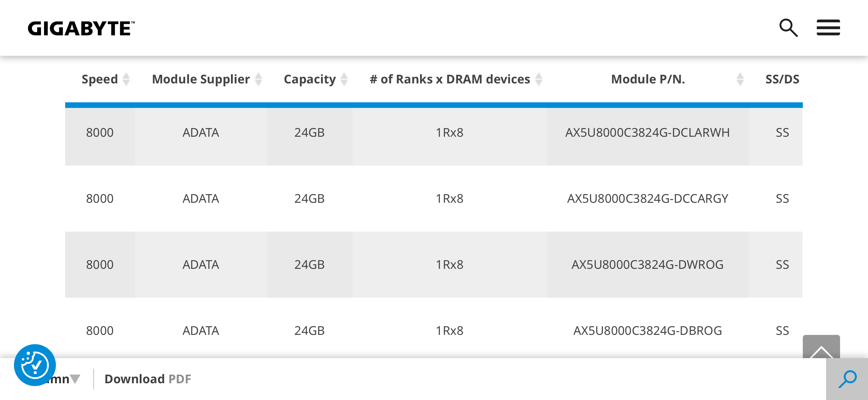Viewport: 868px width, 400px height.
Task: Sort by Module Supplier arrows
Action: pyautogui.click(x=259, y=79)
